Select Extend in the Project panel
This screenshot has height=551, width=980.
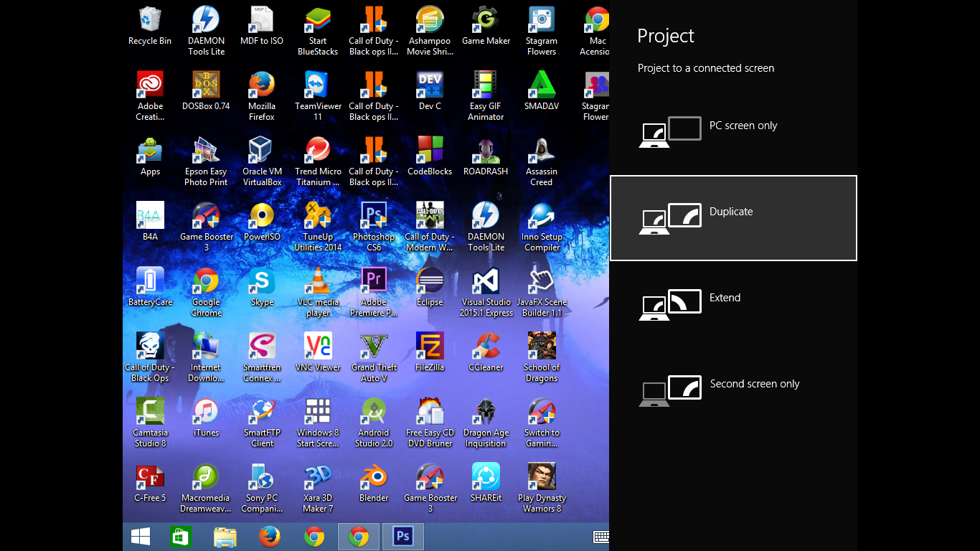[x=733, y=304]
